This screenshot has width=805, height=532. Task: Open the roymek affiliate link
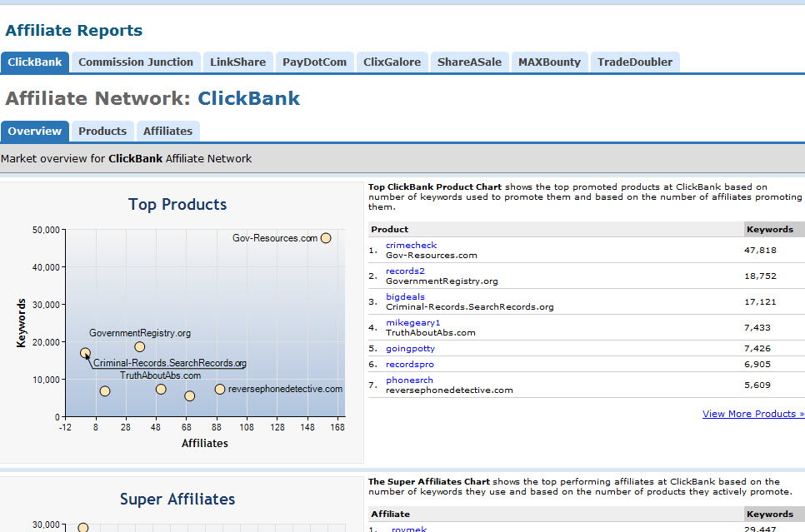tap(408, 529)
